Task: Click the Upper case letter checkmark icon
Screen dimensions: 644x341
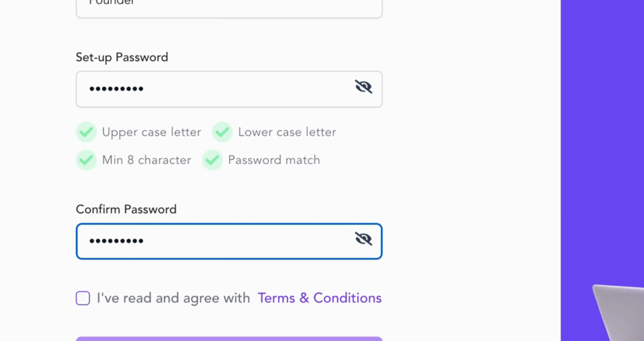Action: coord(86,132)
